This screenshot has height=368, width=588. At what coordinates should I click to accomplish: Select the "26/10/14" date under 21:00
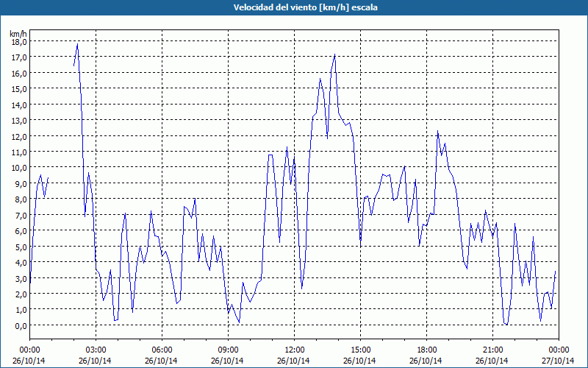point(492,361)
